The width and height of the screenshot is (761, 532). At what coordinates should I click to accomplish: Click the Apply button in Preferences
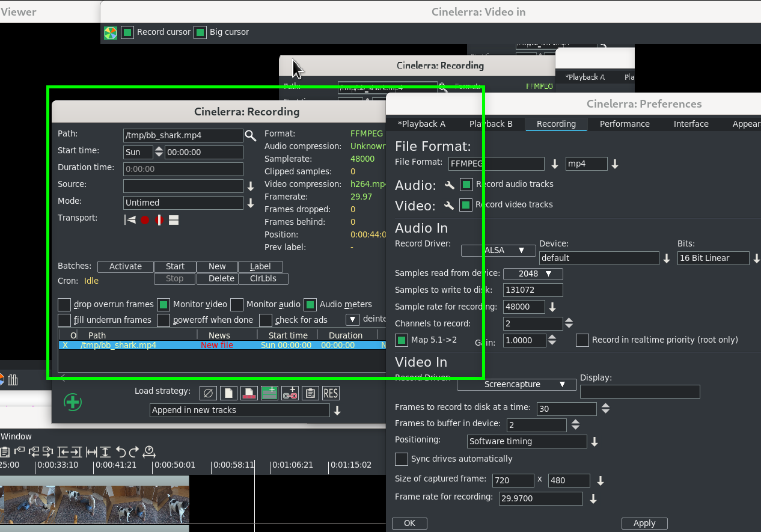(644, 523)
